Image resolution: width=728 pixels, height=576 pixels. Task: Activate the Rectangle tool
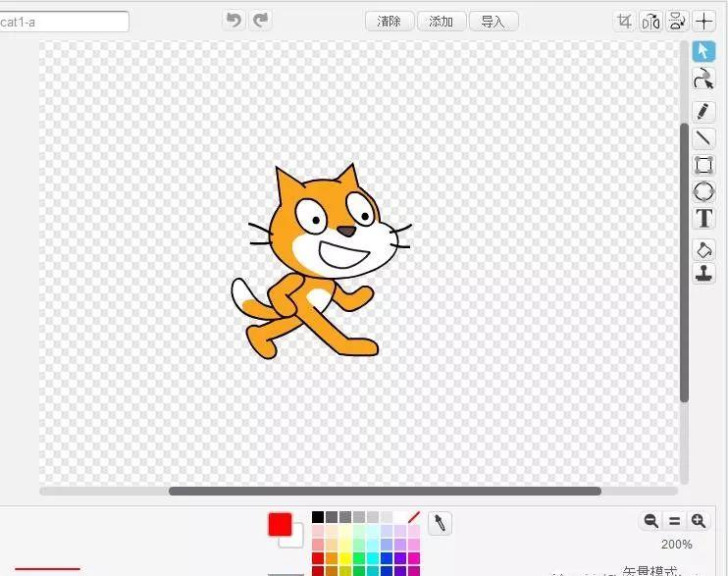703,165
